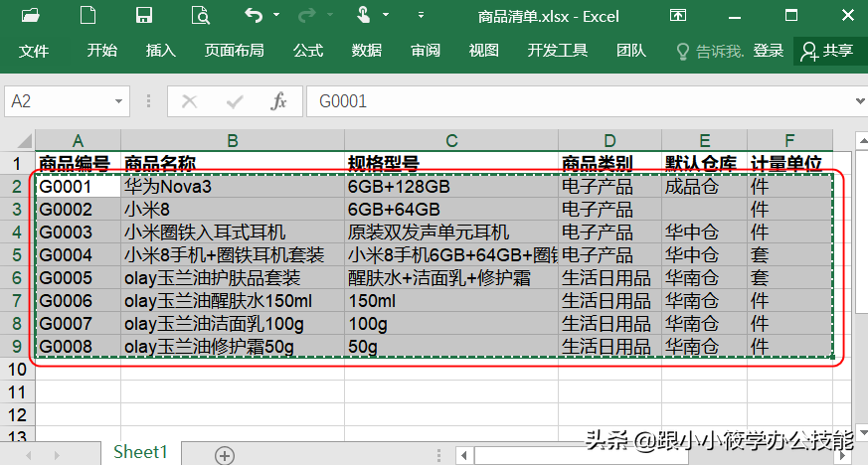
Task: Click cell containing 6GB+64GB
Action: click(x=451, y=209)
